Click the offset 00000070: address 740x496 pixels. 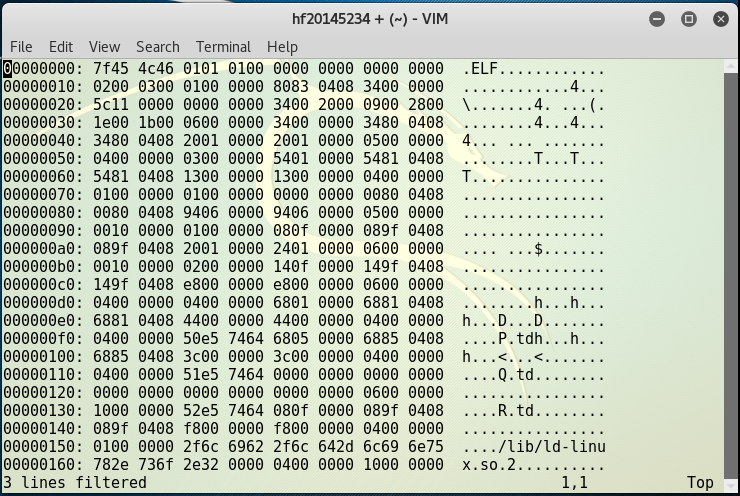coord(43,194)
